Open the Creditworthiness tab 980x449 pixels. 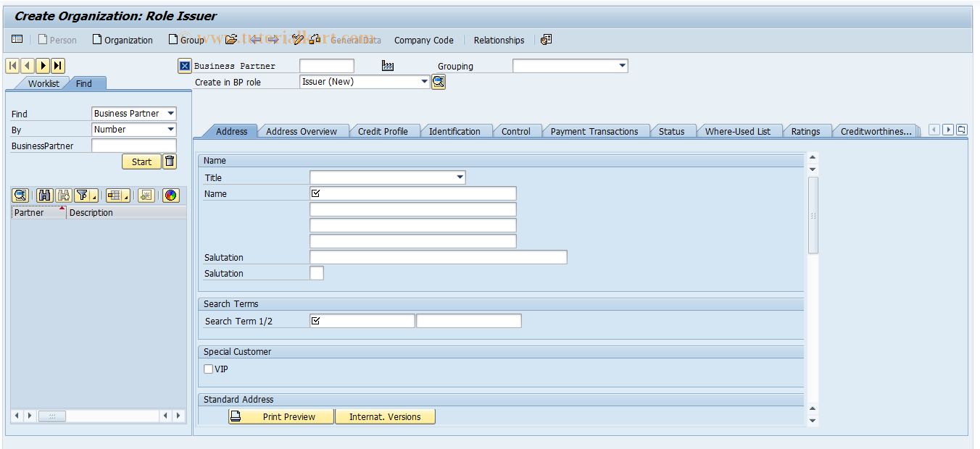[x=876, y=131]
